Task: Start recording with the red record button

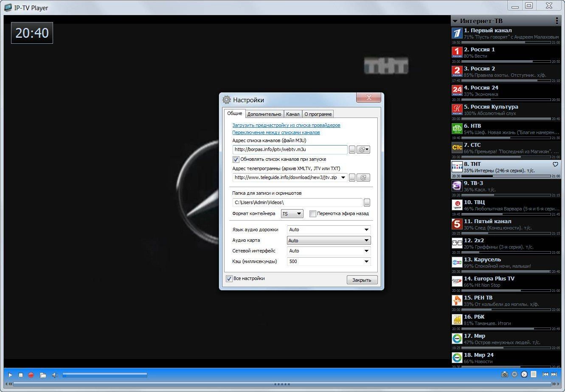Action: tap(31, 375)
